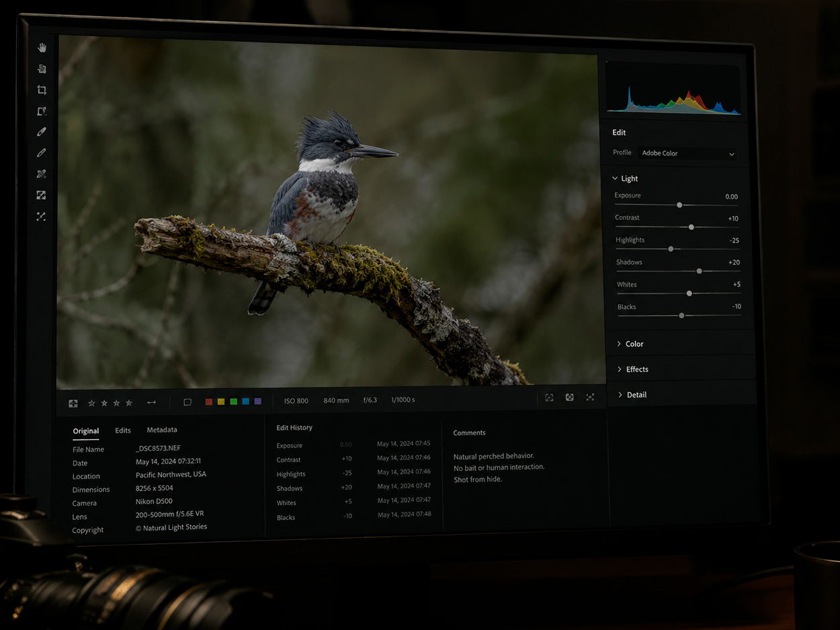The image size is (840, 630).
Task: Click the ISO 800 readout
Action: point(296,401)
